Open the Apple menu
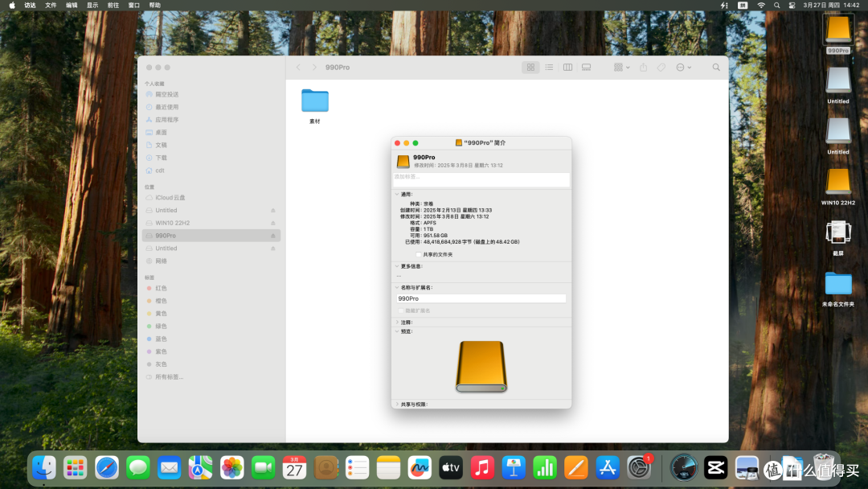 coord(11,5)
